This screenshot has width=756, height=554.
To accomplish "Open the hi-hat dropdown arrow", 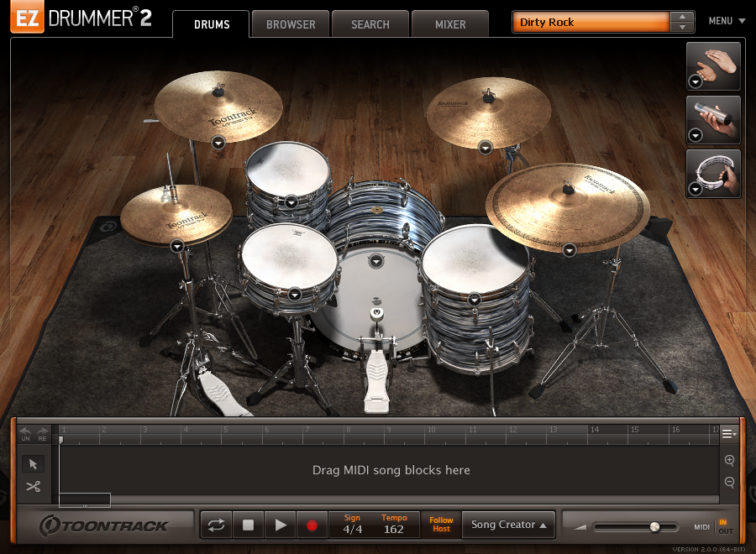I will (177, 246).
